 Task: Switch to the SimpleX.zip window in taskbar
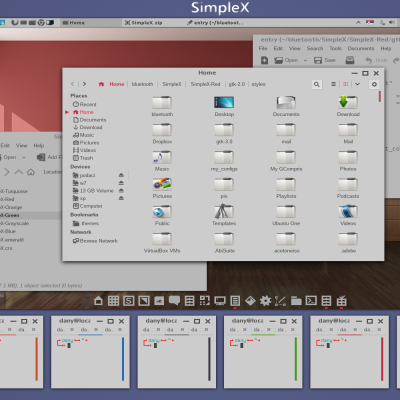coord(143,23)
